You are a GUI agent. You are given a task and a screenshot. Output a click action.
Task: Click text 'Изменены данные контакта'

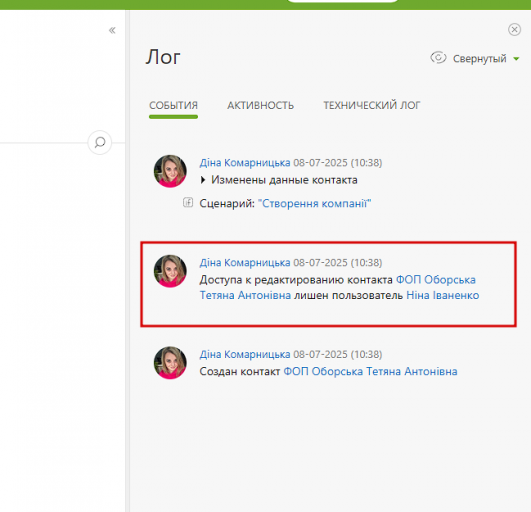coord(284,180)
